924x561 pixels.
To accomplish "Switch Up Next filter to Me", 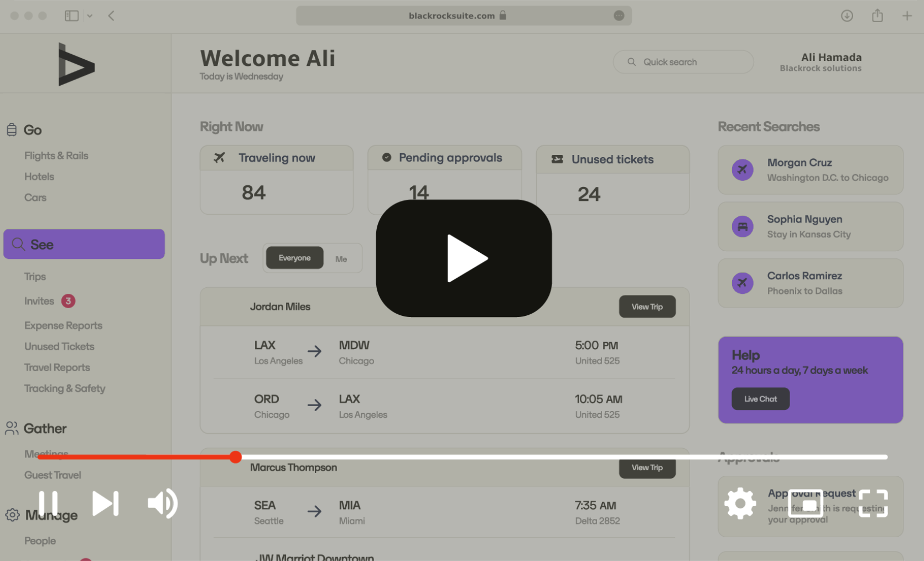I will (x=341, y=259).
